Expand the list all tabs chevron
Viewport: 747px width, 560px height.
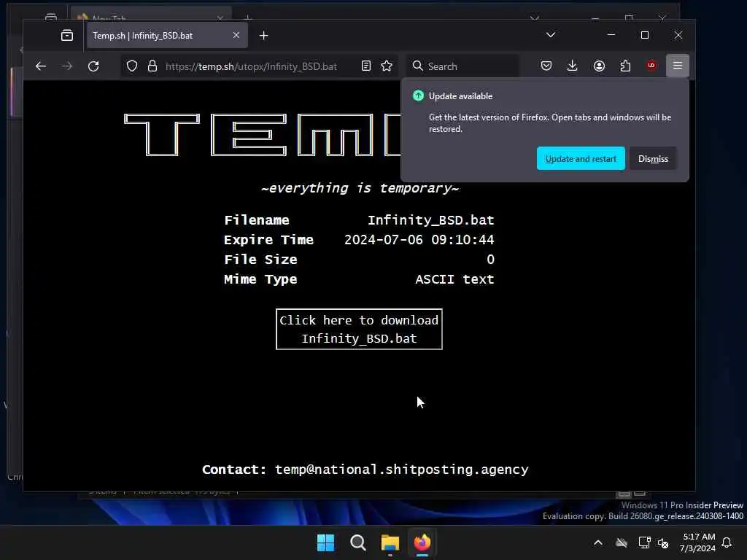click(551, 35)
